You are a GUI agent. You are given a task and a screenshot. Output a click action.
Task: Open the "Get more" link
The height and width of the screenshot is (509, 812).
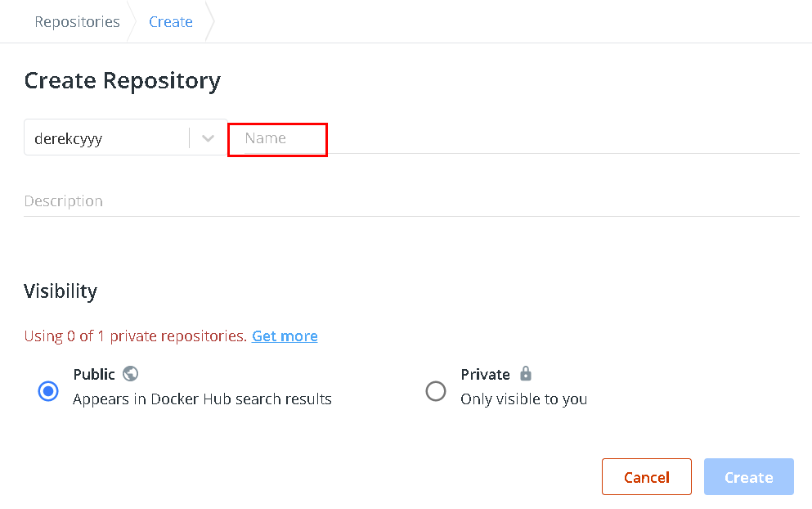pos(285,336)
